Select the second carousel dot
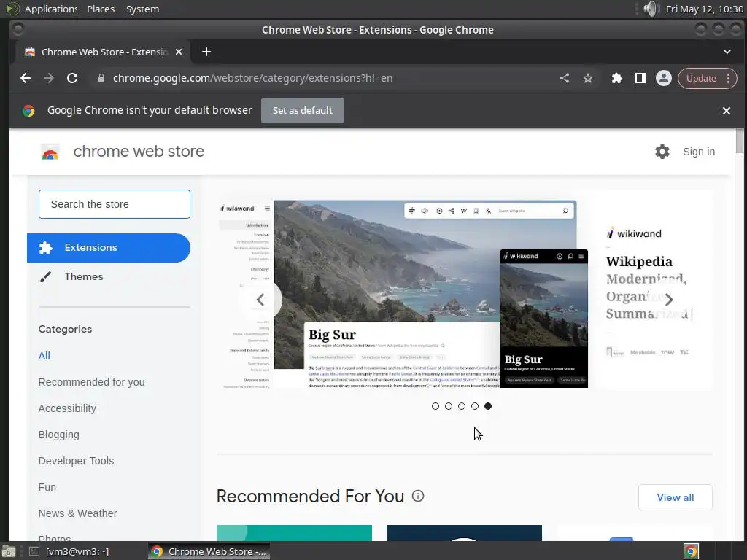Image resolution: width=747 pixels, height=560 pixels. pos(449,406)
